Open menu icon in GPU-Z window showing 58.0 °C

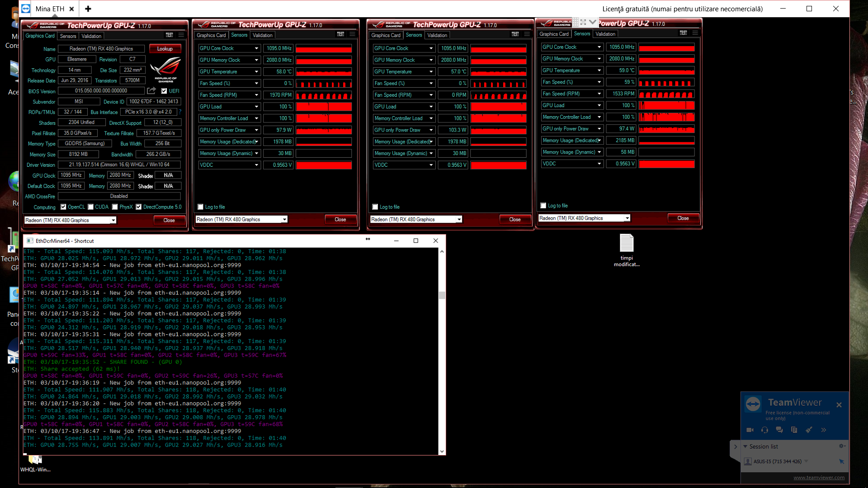tap(352, 34)
